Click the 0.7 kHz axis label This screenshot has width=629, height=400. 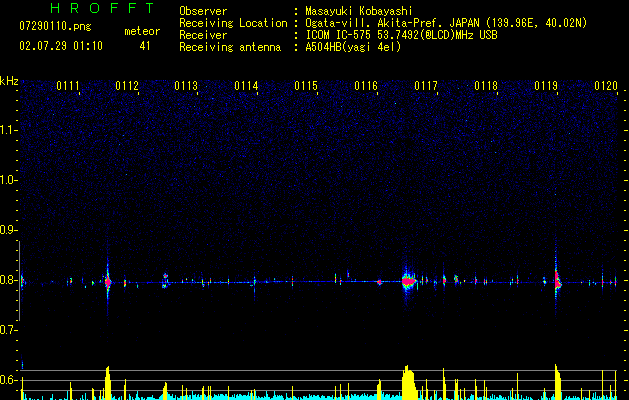coord(8,330)
